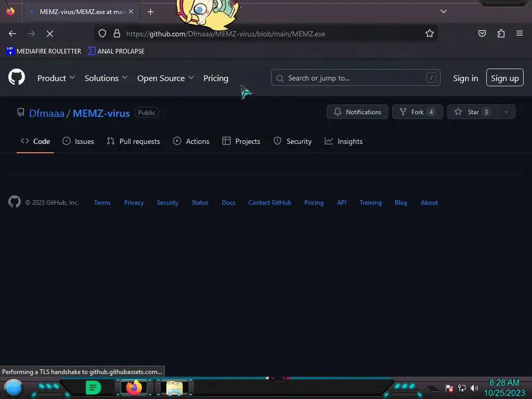This screenshot has height=399, width=532.
Task: Save page to Pocket
Action: [x=482, y=33]
